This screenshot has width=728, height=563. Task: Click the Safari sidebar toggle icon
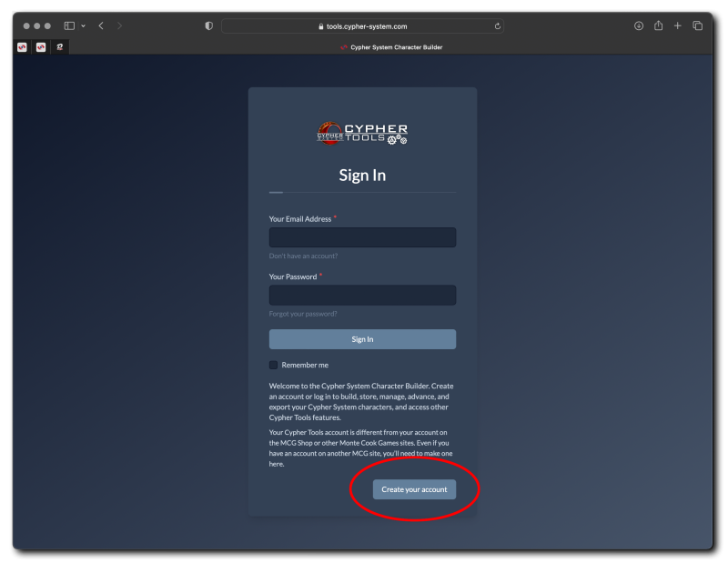point(69,25)
